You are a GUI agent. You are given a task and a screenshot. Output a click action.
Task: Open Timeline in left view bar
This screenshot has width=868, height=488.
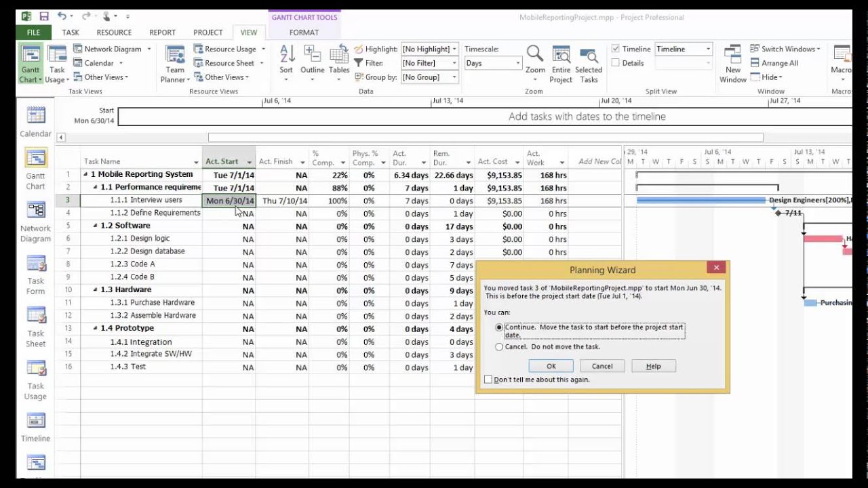pos(35,427)
